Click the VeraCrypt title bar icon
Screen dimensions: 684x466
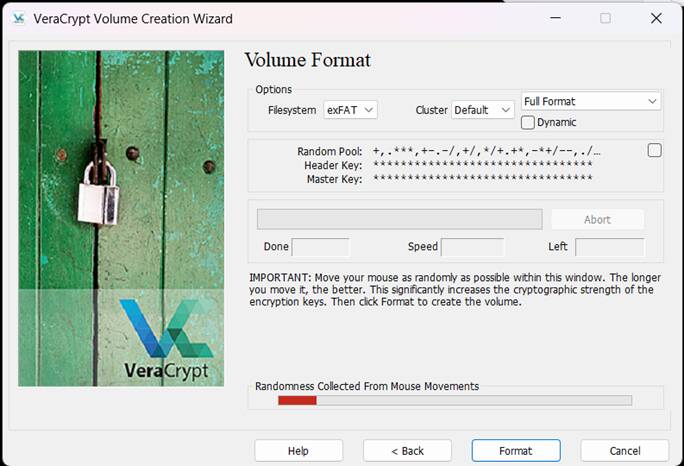(x=19, y=18)
